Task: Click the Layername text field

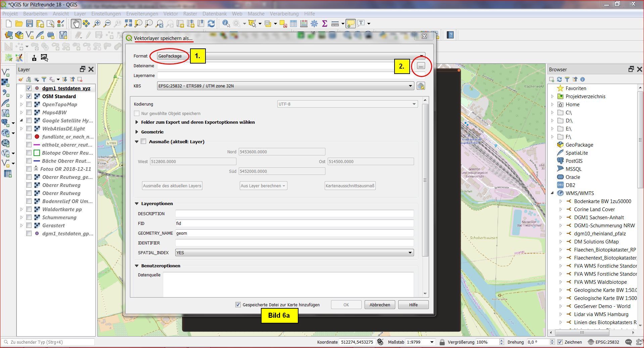Action: [285, 76]
